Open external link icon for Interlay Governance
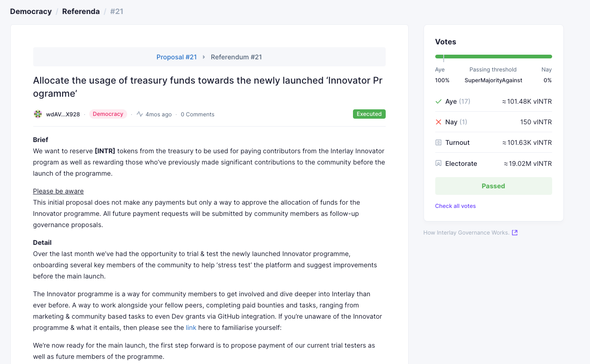The width and height of the screenshot is (590, 364). tap(515, 233)
